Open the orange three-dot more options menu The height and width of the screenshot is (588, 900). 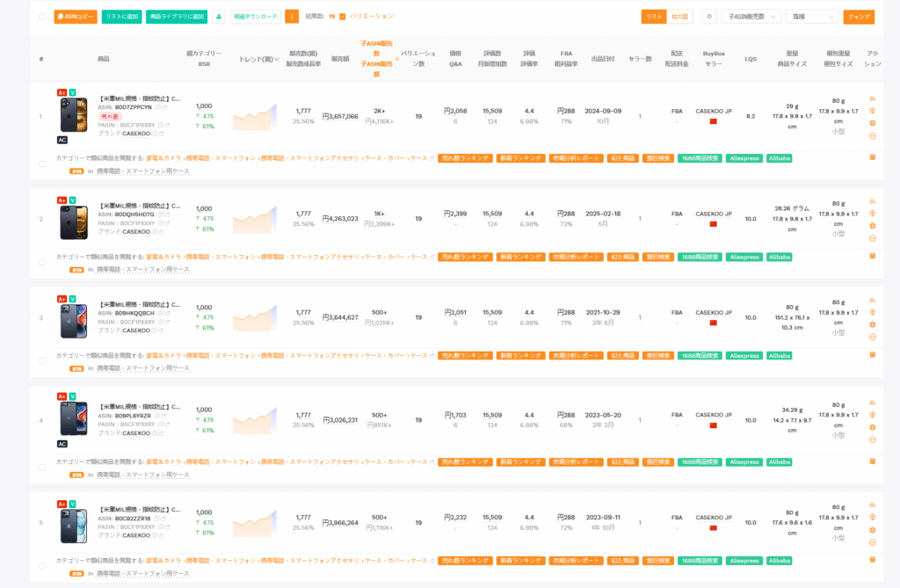pyautogui.click(x=292, y=17)
